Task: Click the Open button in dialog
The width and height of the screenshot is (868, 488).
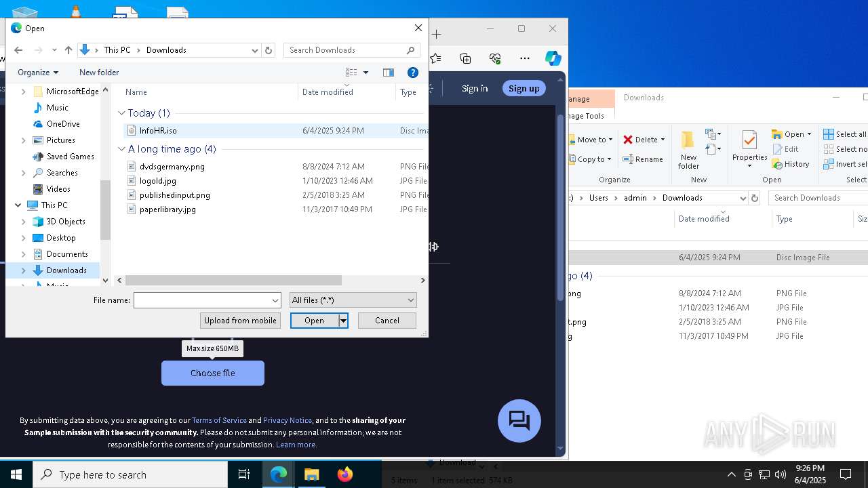Action: coord(314,321)
